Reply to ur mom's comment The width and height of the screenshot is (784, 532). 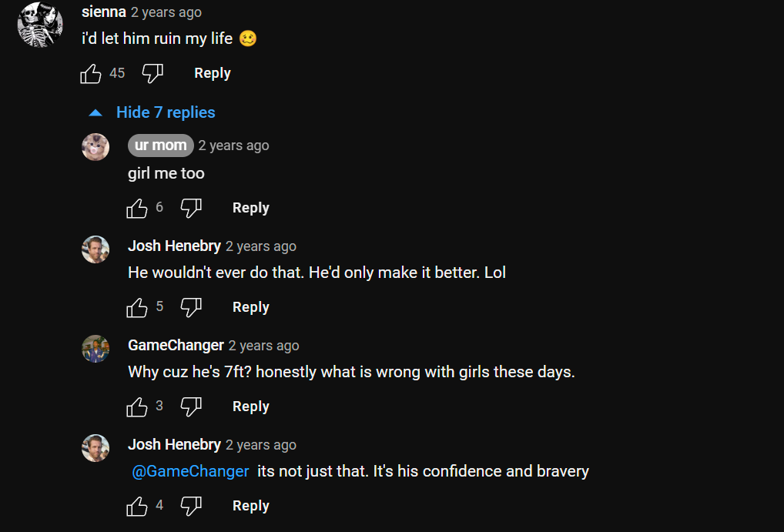click(251, 208)
